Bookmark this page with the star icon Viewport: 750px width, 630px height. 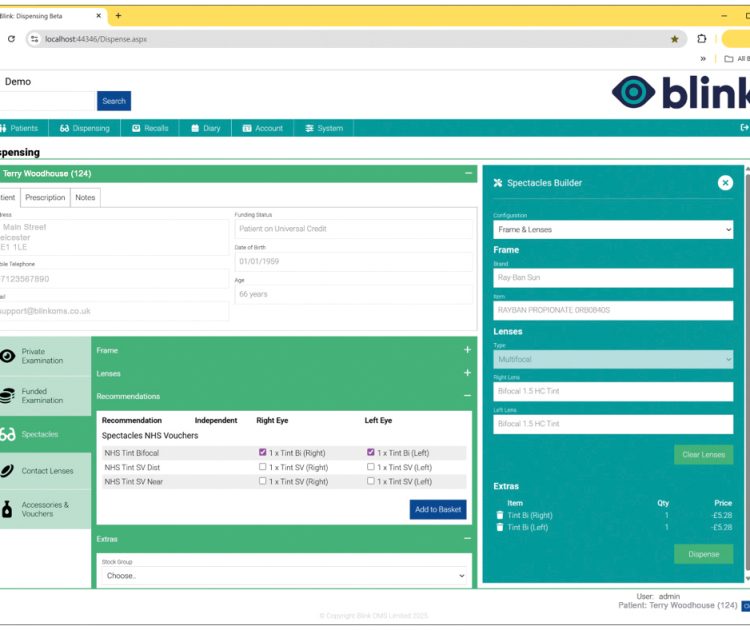pyautogui.click(x=675, y=39)
